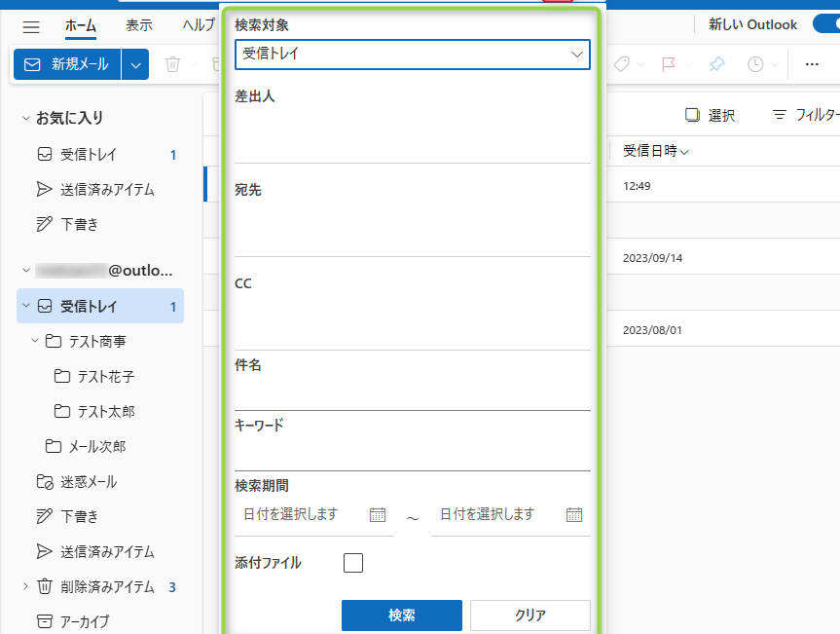Image resolution: width=840 pixels, height=634 pixels.
Task: Open the start date calendar picker icon
Action: pos(378,515)
